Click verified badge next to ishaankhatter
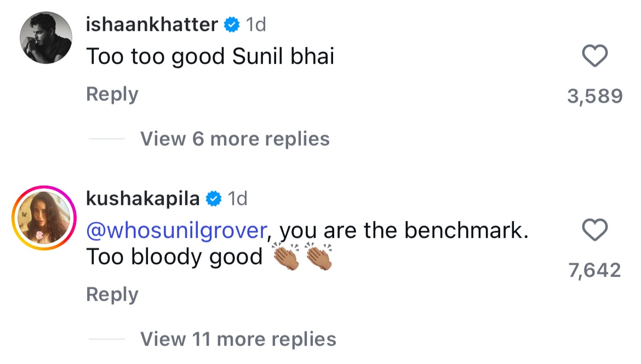641x364 pixels. point(232,25)
